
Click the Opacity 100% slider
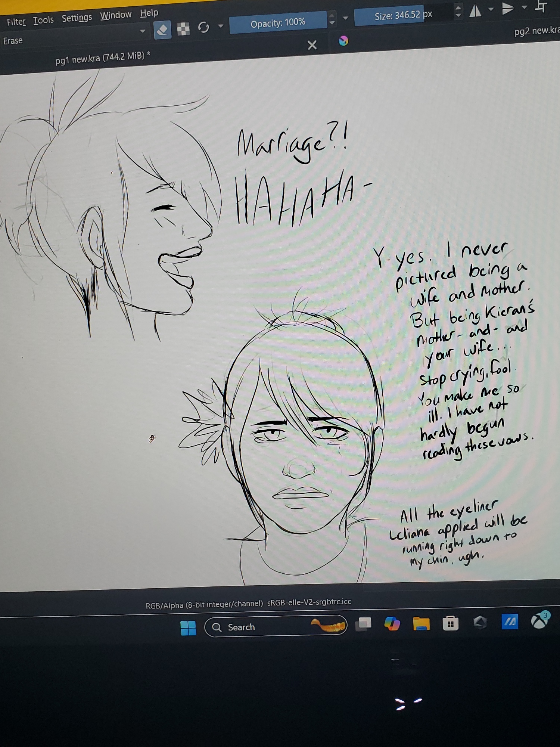(278, 23)
